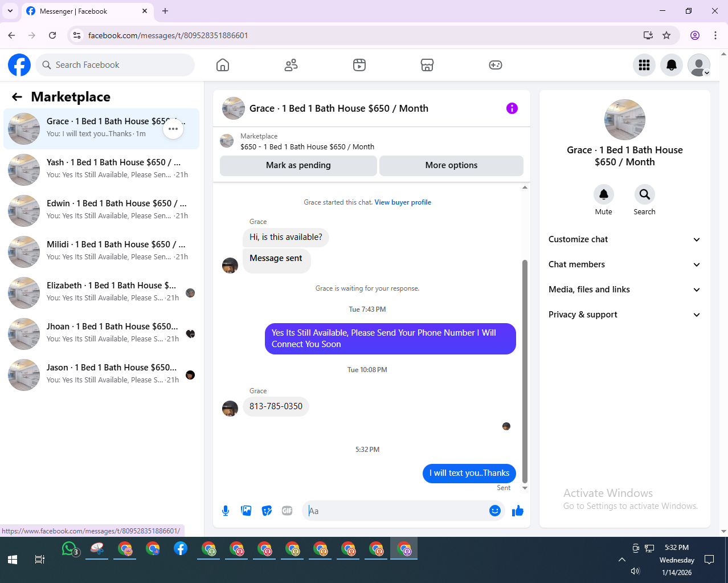Viewport: 728px width, 583px height.
Task: Open Gaming controller icon in navigation
Action: pyautogui.click(x=496, y=65)
